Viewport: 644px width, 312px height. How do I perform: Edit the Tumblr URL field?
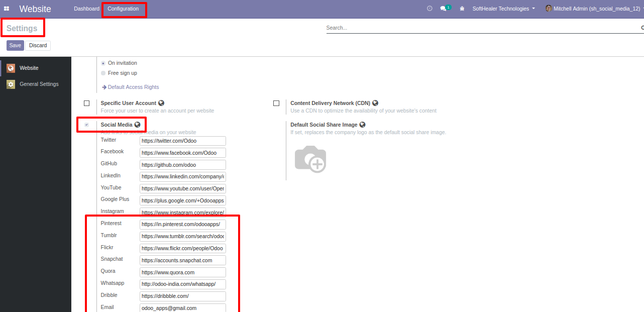coord(183,237)
